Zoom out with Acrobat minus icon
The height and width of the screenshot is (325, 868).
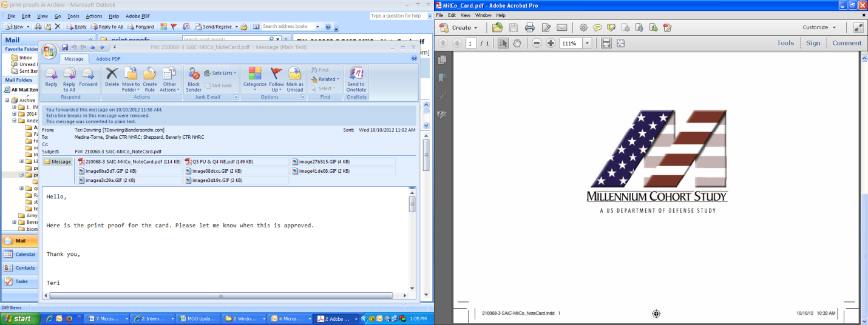pyautogui.click(x=537, y=43)
